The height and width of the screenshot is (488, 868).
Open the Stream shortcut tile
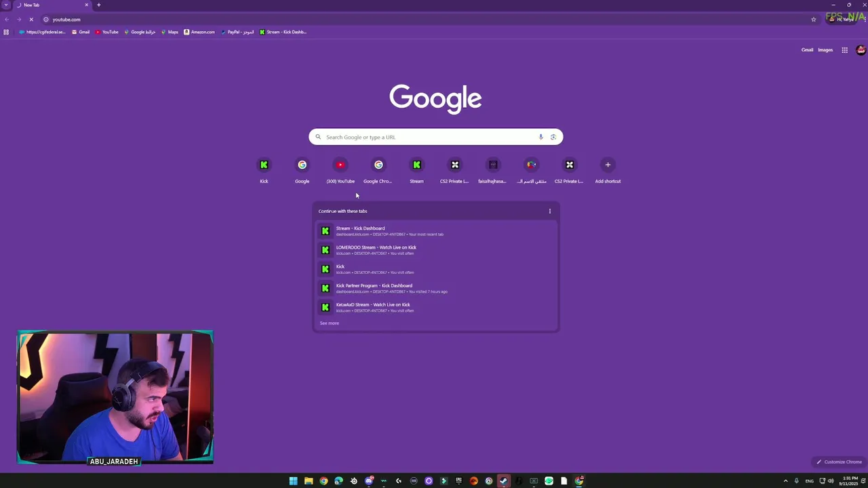[416, 170]
